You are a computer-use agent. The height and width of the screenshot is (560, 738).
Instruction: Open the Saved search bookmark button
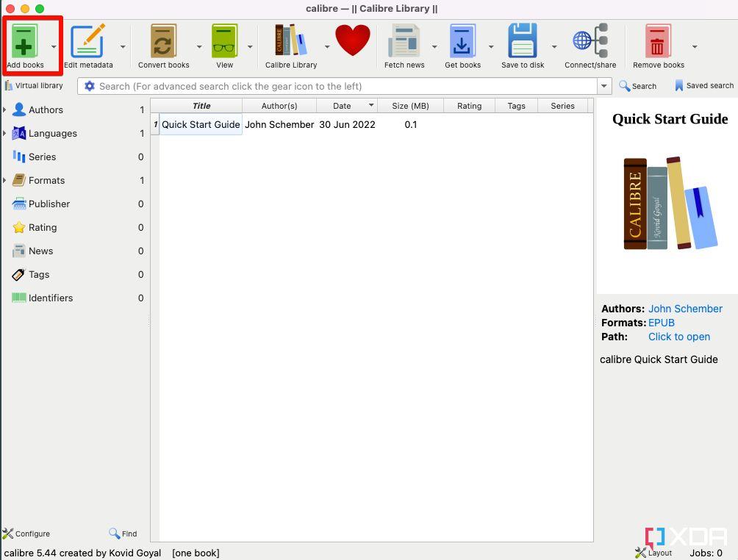704,86
